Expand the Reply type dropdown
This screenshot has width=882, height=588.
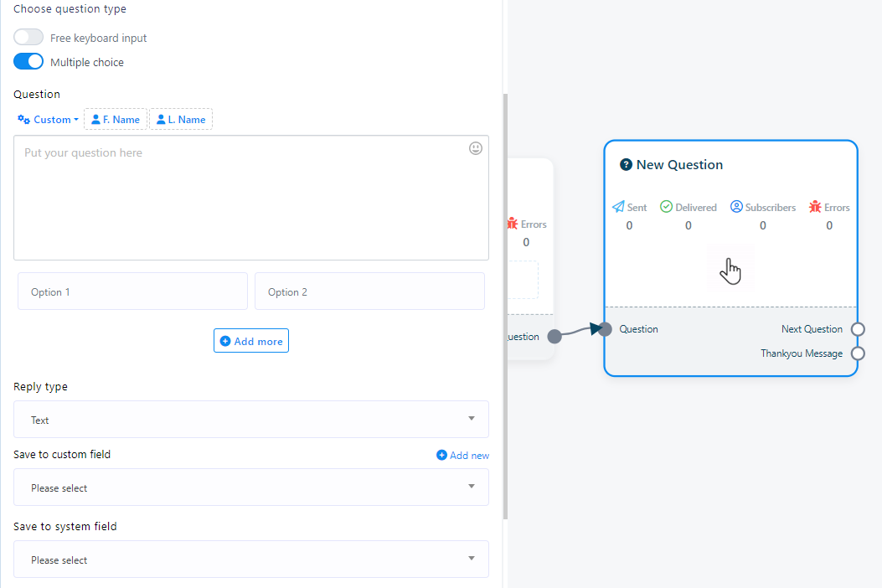[250, 420]
